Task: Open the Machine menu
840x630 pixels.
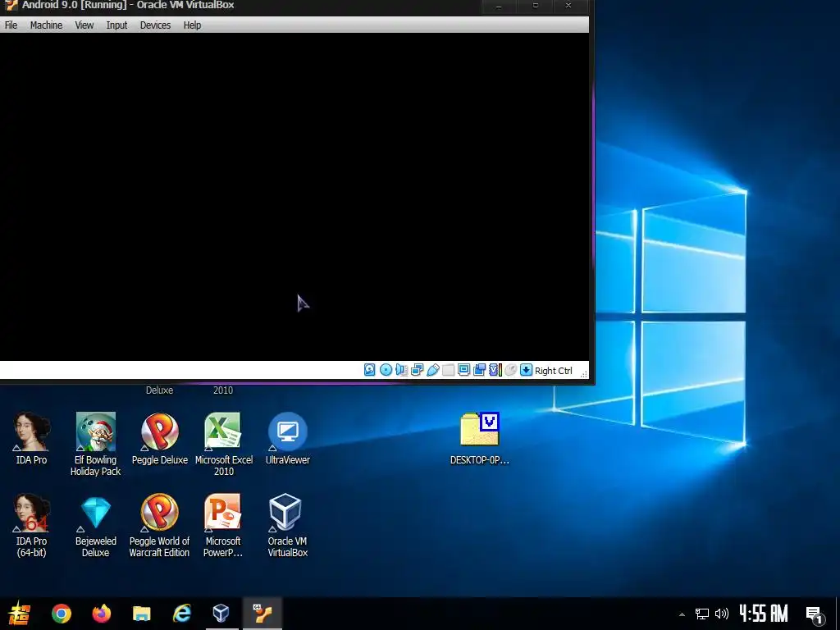Action: point(46,25)
